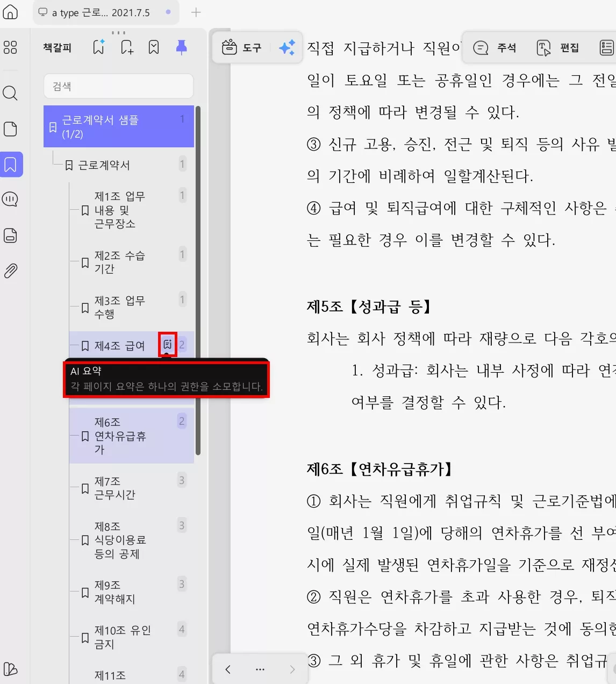The image size is (616, 684).
Task: Open the search panel in the left rail
Action: tap(11, 93)
